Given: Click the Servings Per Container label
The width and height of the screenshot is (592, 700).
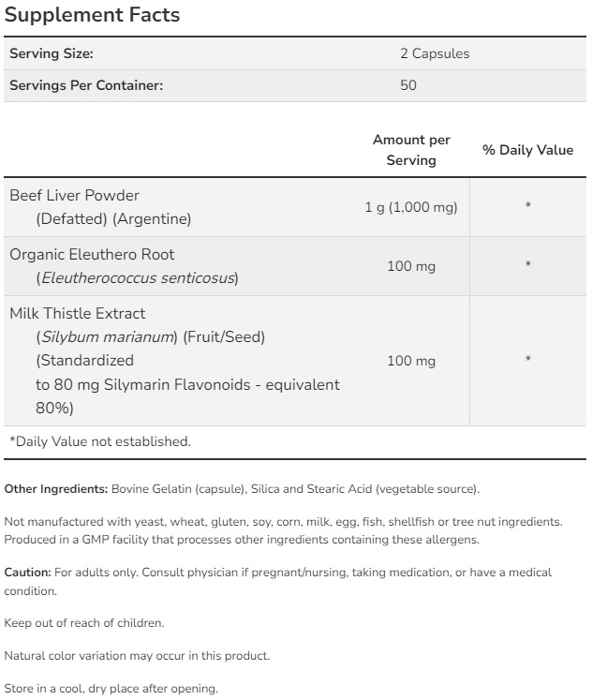Looking at the screenshot, I should click(86, 85).
